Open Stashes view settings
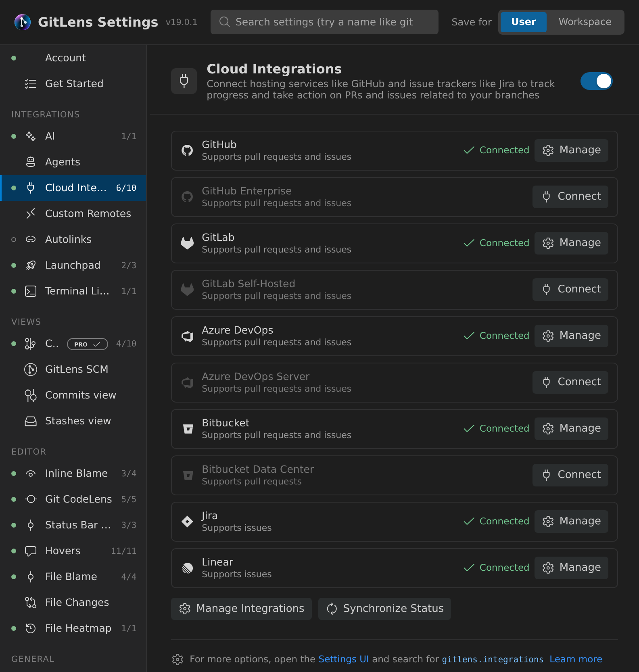The image size is (639, 672). tap(73, 421)
